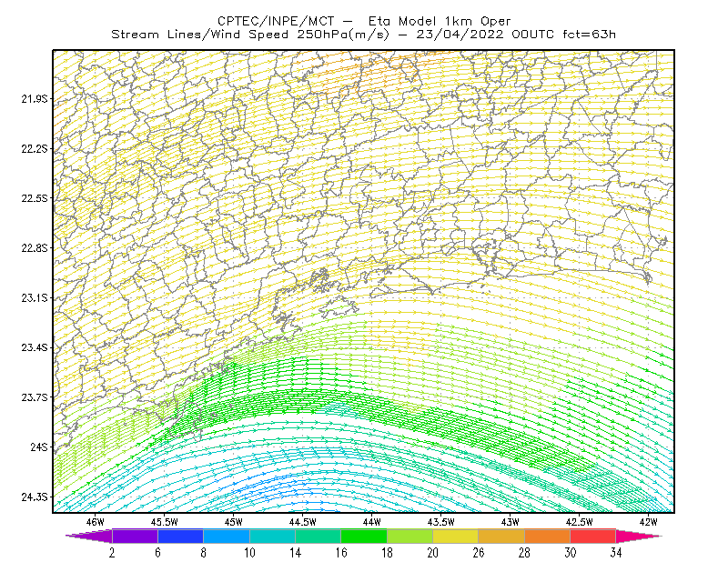Click the 24.3S latitude label
Viewport: 728px width, 562px height.
(35, 497)
